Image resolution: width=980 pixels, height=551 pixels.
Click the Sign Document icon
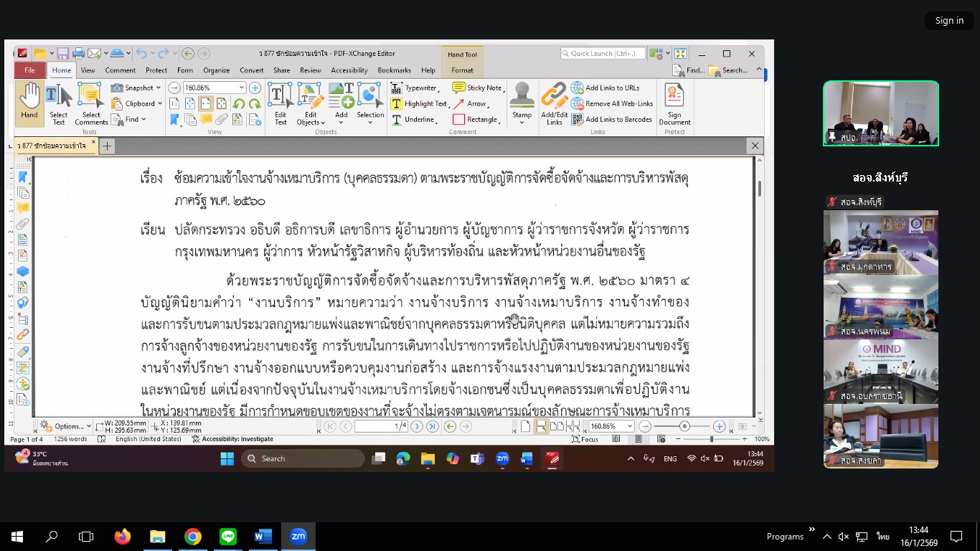tap(674, 103)
